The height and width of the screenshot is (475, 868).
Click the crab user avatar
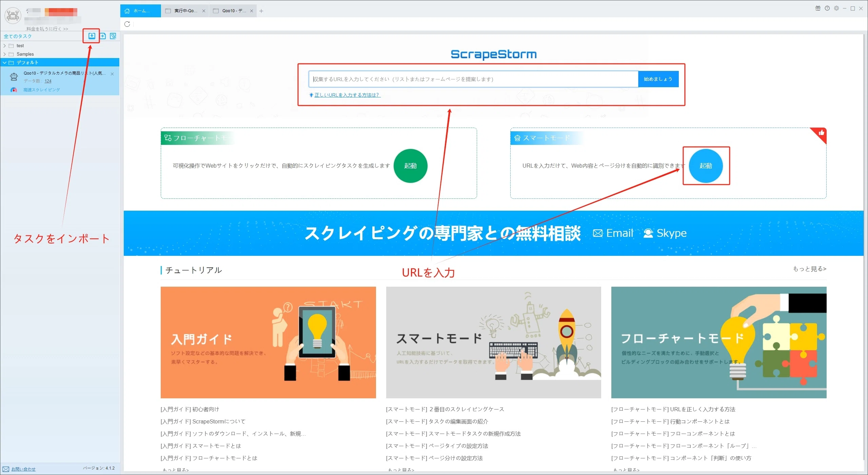13,16
